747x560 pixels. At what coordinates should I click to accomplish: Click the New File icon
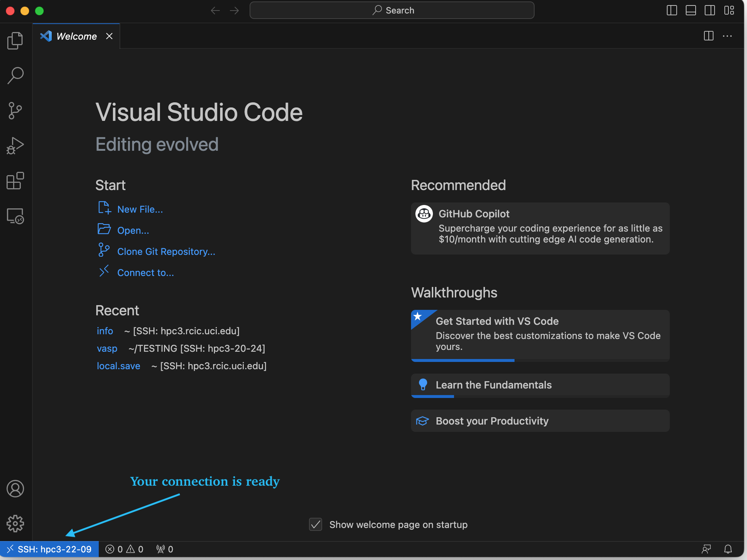coord(104,208)
